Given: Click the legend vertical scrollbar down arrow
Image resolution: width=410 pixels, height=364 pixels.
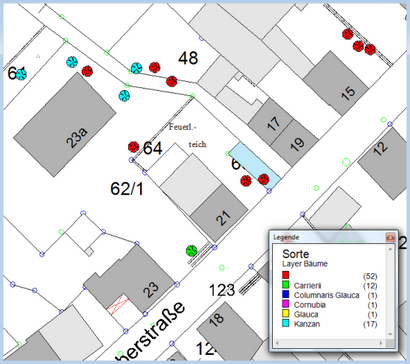Looking at the screenshot, I should tap(390, 334).
